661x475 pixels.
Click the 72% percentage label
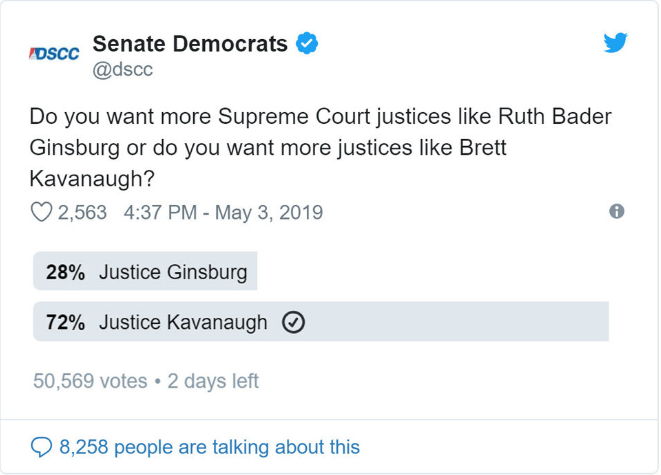click(x=65, y=322)
